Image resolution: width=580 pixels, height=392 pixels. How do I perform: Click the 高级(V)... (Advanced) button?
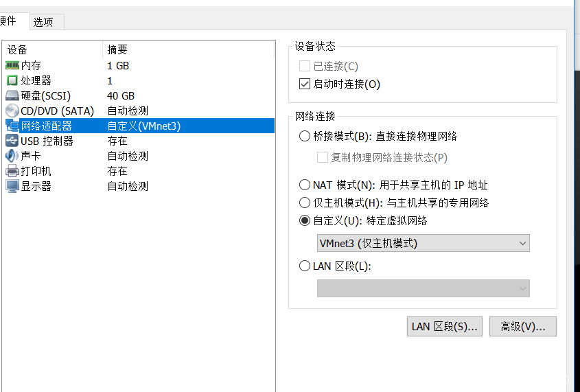[522, 327]
